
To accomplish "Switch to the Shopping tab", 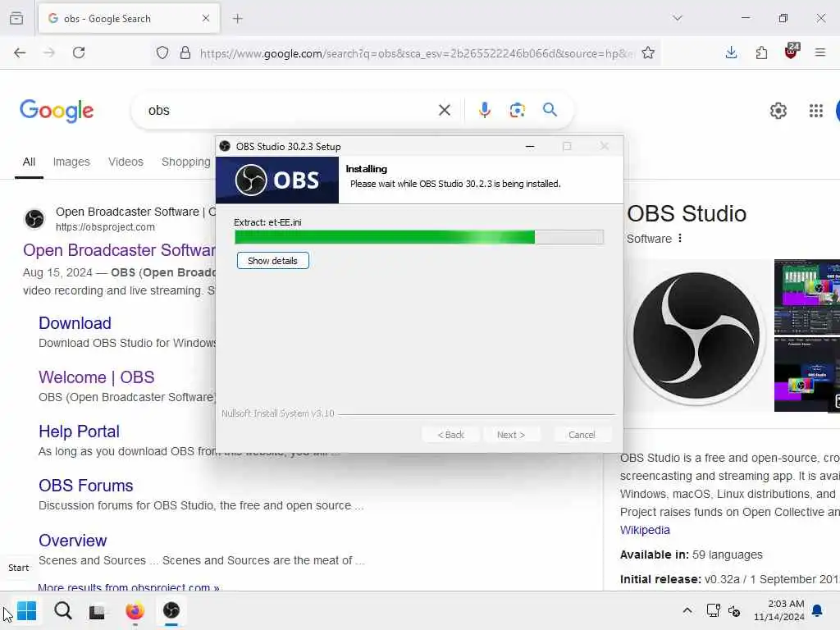I will coord(186,162).
